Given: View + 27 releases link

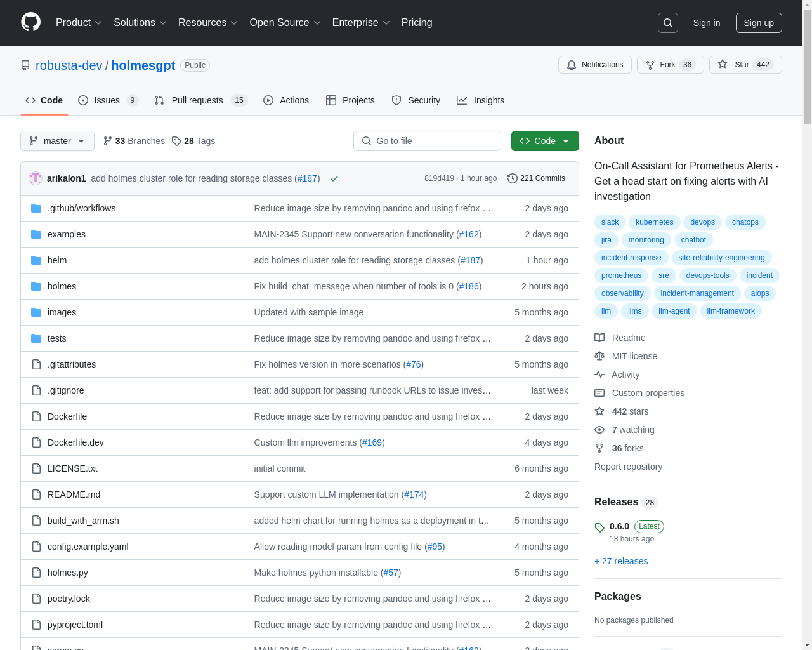Looking at the screenshot, I should 621,561.
